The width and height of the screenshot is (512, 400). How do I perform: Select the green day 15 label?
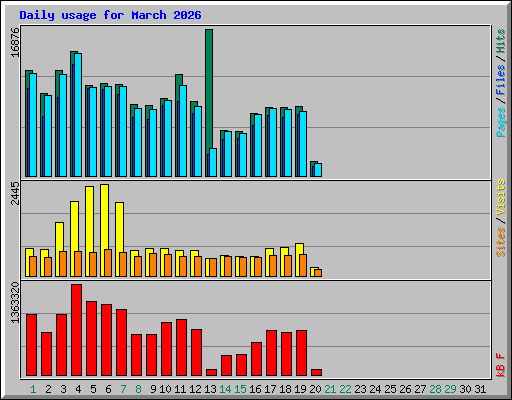(x=240, y=389)
